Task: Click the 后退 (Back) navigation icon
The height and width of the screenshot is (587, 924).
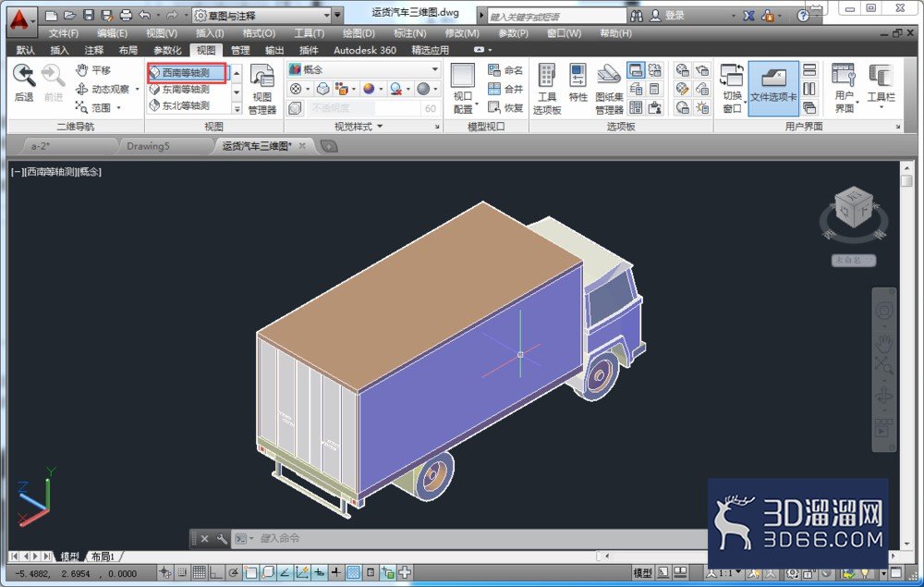Action: pos(24,82)
